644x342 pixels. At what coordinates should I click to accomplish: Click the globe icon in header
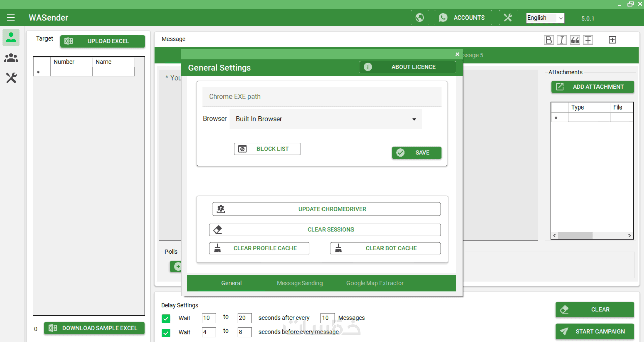pos(420,18)
